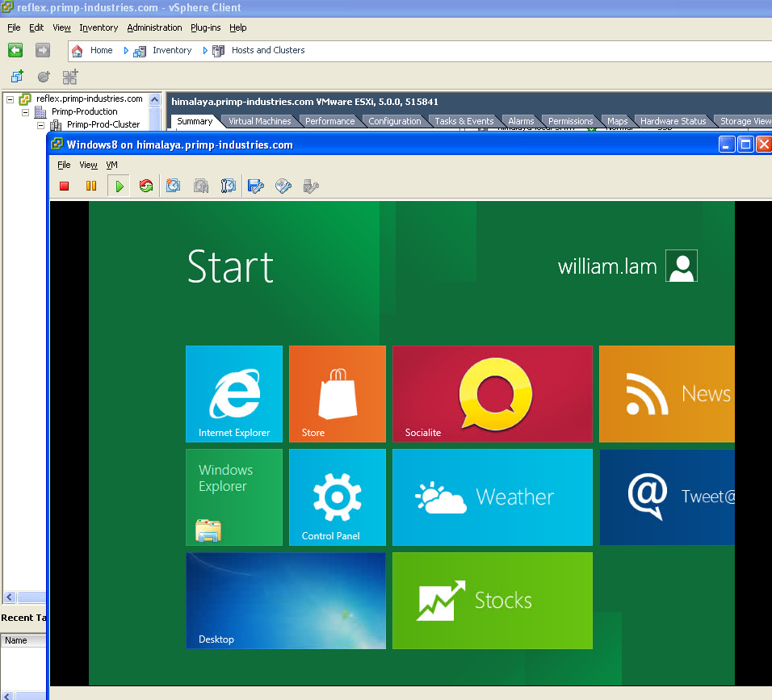Click the gray sphere-with-plus toolbar icon

click(44, 77)
